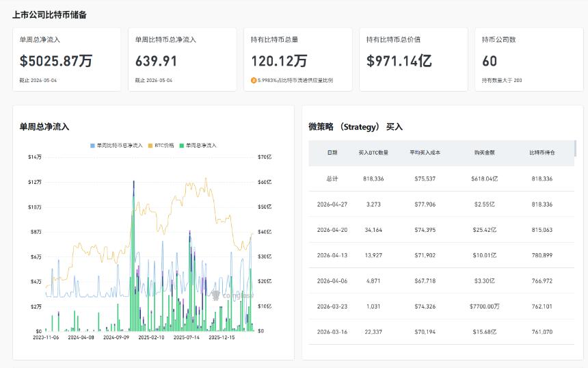
Task: Toggle the green 单周总净流入 legend swatch
Action: pos(181,146)
